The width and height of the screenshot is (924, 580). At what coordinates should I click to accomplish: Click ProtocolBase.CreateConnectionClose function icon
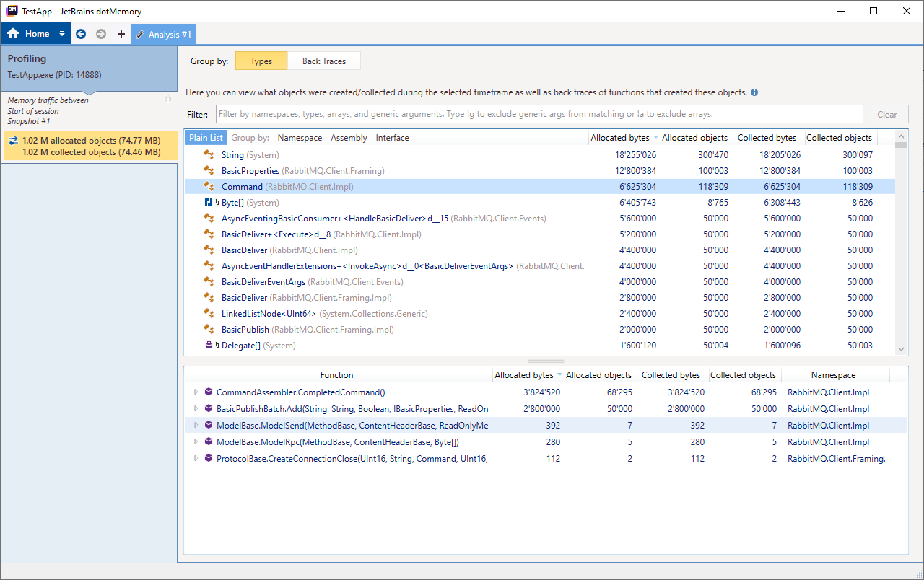[209, 459]
